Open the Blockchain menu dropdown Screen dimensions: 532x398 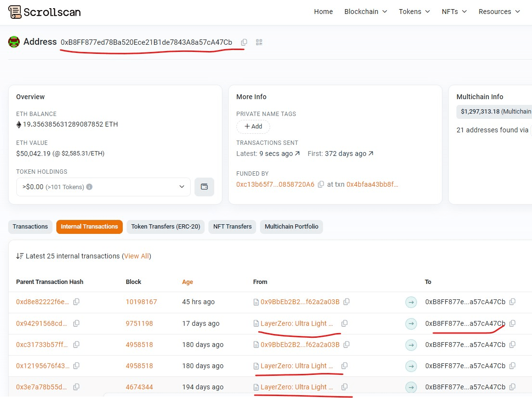365,12
